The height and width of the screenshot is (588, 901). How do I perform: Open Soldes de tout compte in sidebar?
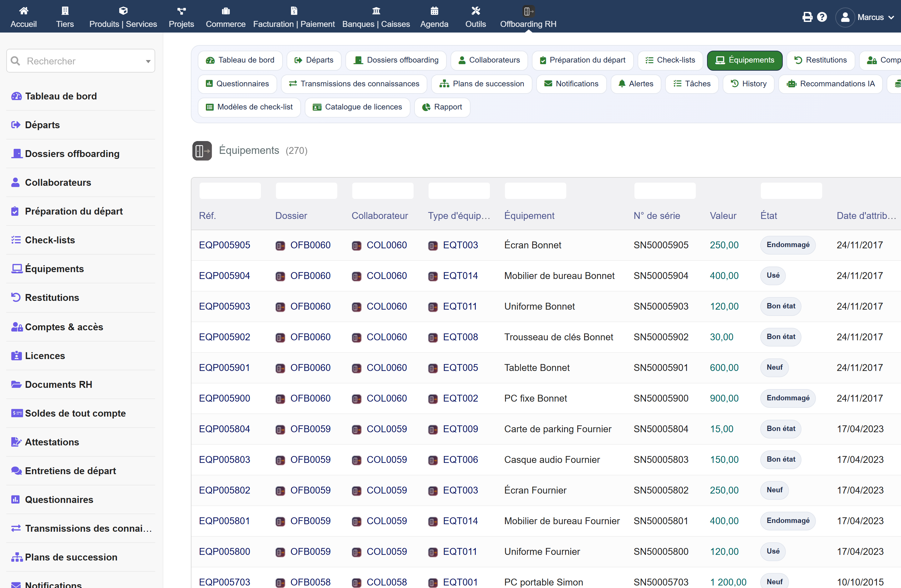click(x=75, y=413)
